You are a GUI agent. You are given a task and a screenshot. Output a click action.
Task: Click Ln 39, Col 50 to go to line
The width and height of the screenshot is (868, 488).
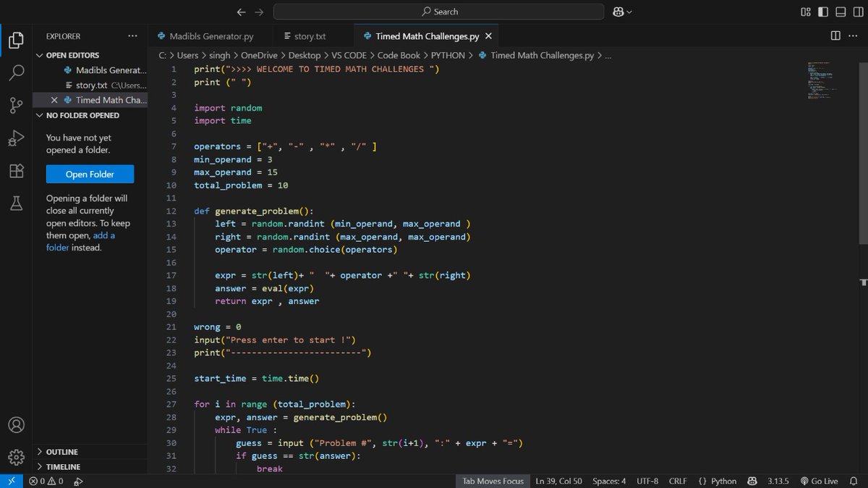[x=558, y=481]
